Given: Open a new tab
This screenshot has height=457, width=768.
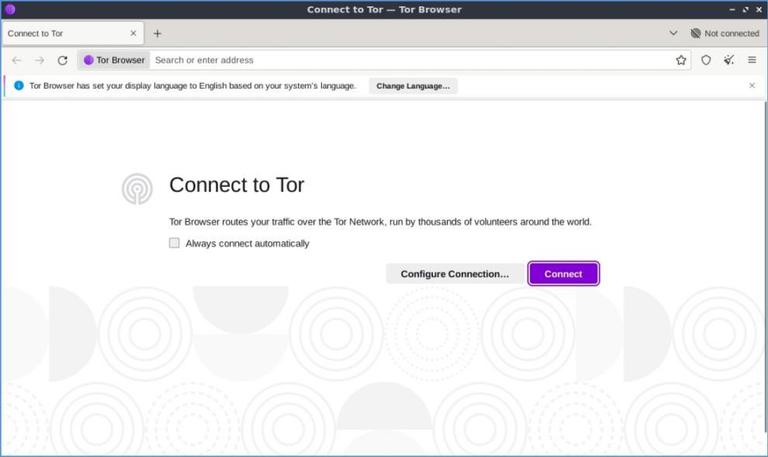Looking at the screenshot, I should 157,33.
